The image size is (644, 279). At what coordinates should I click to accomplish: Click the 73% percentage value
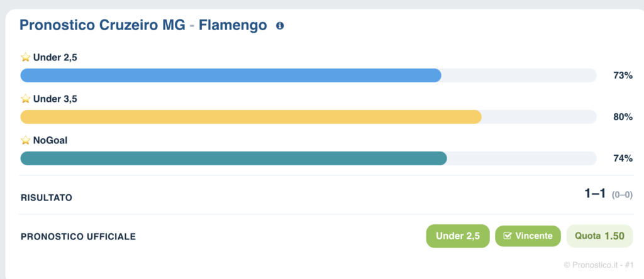point(623,75)
